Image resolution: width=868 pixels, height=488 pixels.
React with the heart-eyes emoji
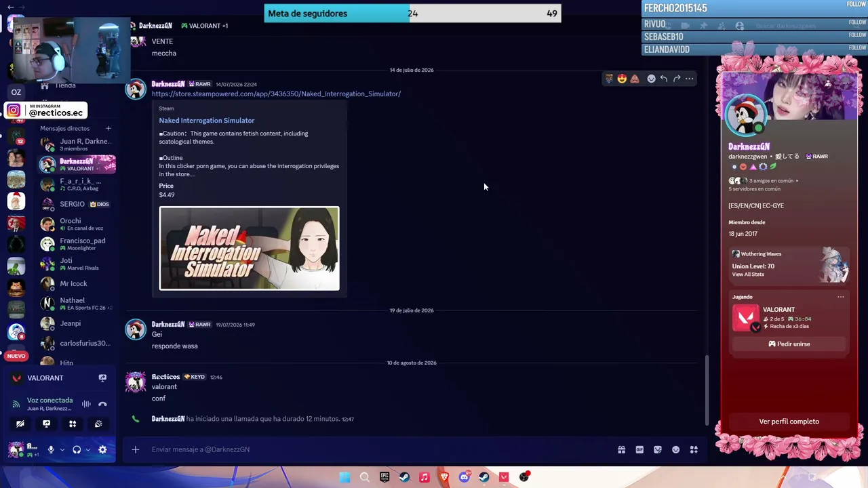coord(622,79)
